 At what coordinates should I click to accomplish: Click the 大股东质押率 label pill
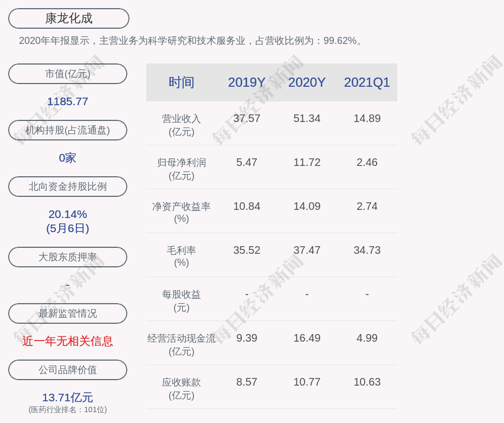[68, 257]
